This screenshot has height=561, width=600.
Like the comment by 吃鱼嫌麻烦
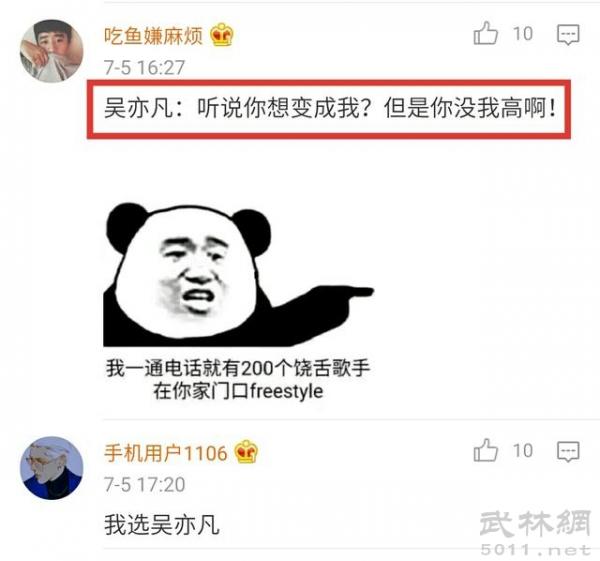point(486,33)
